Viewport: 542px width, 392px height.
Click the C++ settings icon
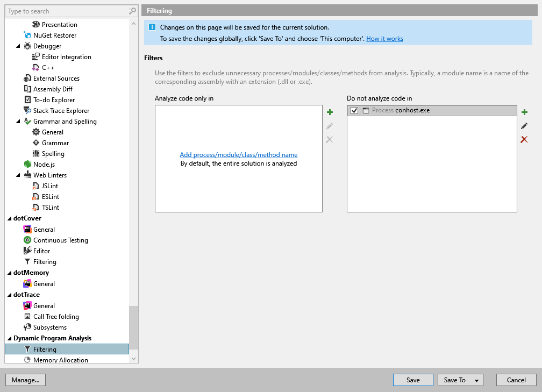[x=36, y=67]
